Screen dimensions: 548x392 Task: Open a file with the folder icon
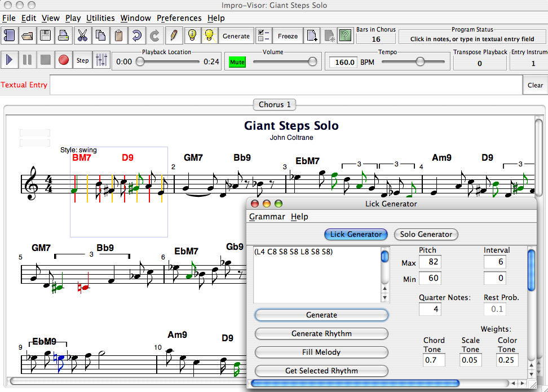click(x=27, y=36)
